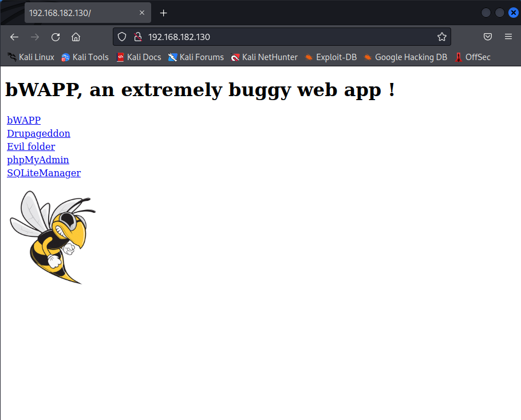Select the 192.168.182.130/ browser tab
521x420 pixels.
click(x=88, y=13)
